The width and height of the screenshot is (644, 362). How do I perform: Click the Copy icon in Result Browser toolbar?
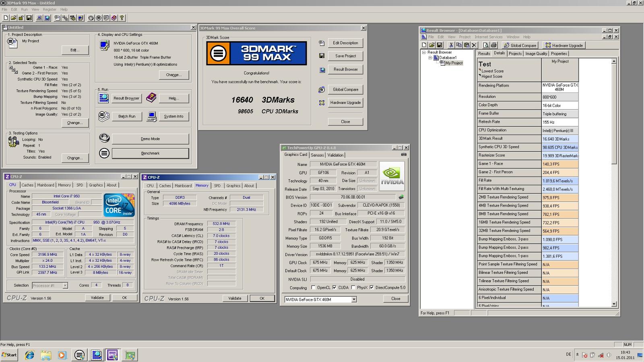(459, 45)
